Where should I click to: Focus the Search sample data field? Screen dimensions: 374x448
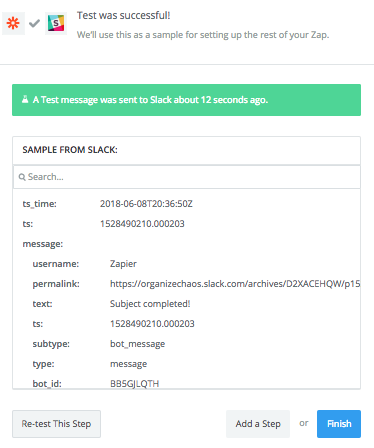tap(187, 177)
